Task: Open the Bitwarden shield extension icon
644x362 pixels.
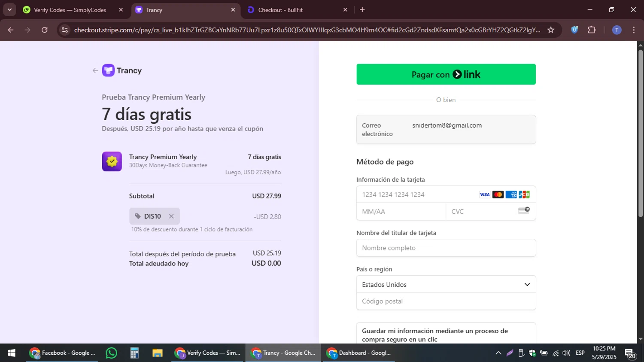Action: 574,30
